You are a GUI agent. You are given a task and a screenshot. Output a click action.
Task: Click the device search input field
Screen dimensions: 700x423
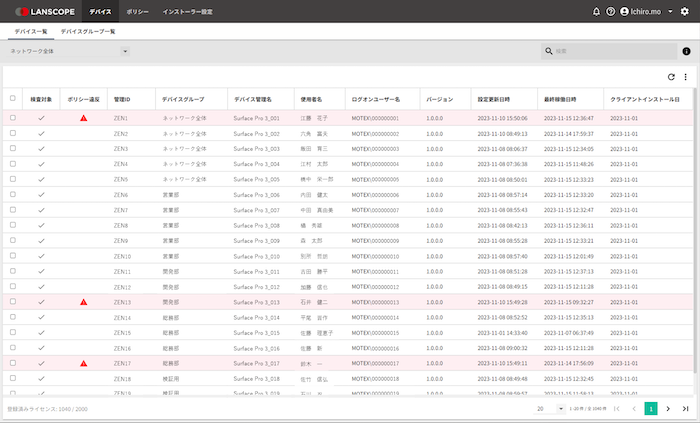[x=609, y=51]
